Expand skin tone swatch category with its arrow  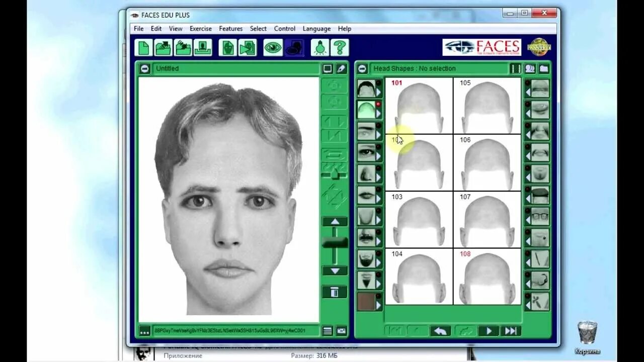[379, 305]
